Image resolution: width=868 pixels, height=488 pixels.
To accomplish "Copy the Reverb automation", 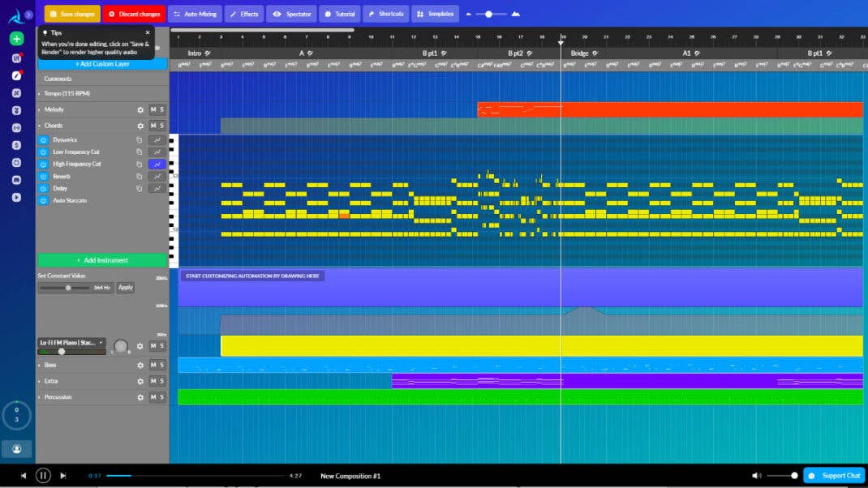I will [139, 177].
